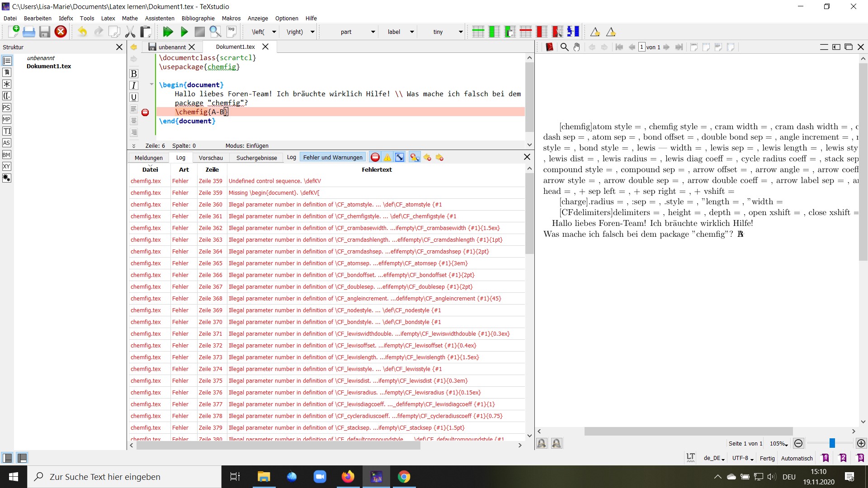
Task: Open the tiny font size dropdown
Action: click(x=461, y=32)
